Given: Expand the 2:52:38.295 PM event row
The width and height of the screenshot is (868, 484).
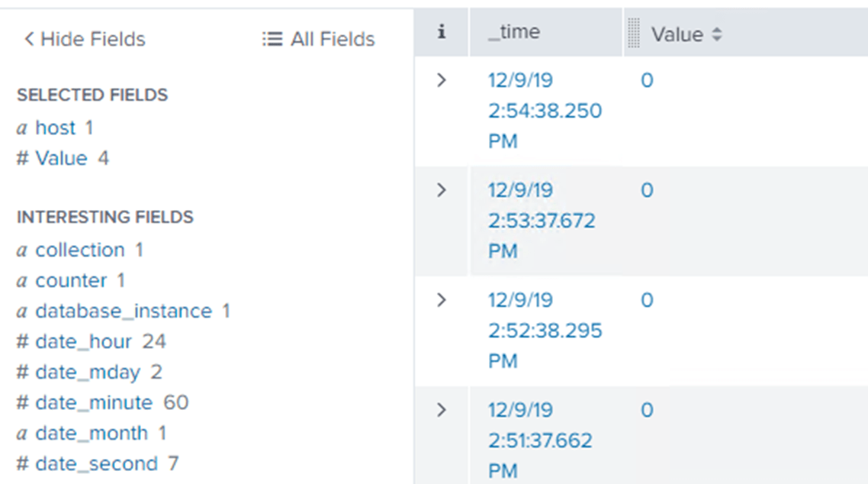Looking at the screenshot, I should pyautogui.click(x=441, y=300).
